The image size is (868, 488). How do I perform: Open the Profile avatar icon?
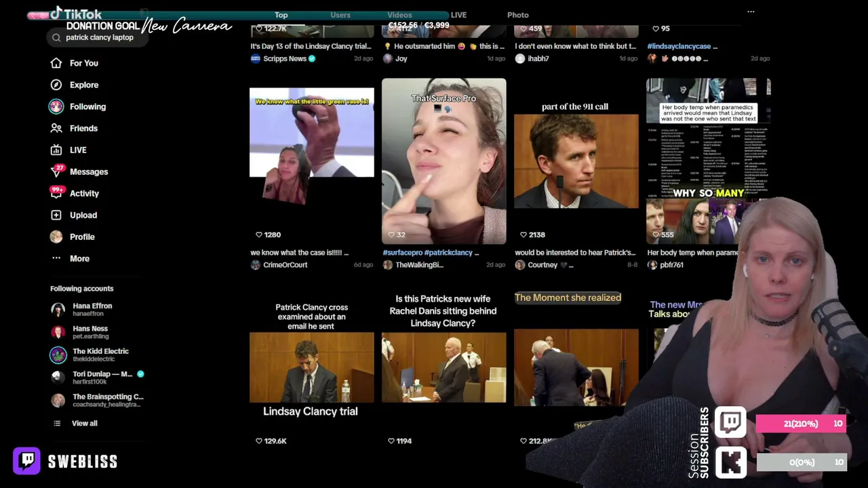[x=56, y=237]
